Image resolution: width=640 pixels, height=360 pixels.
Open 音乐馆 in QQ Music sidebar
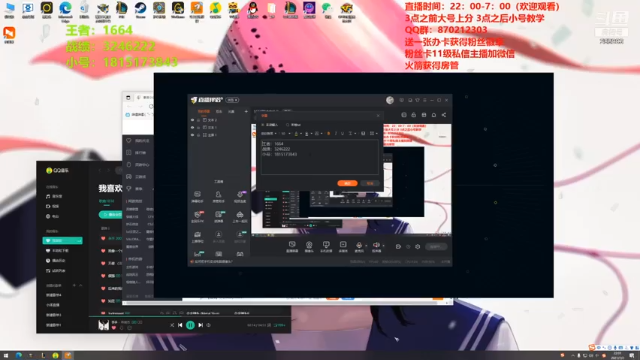[55, 196]
